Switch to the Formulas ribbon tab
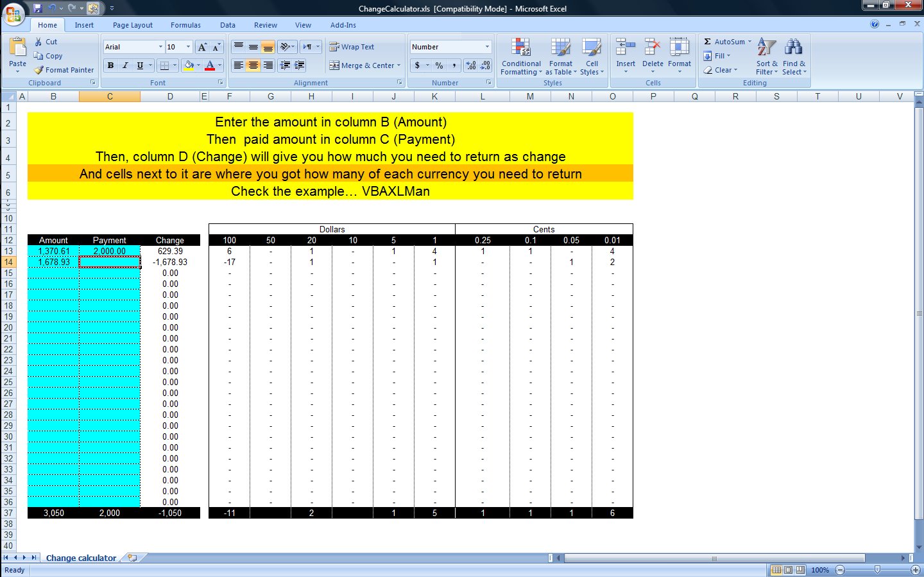The image size is (924, 577). (x=185, y=25)
